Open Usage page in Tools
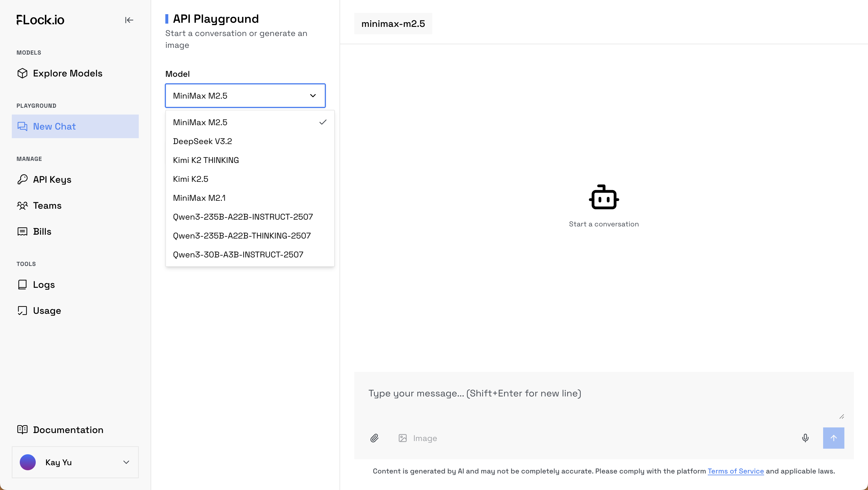This screenshot has height=490, width=868. [x=47, y=311]
